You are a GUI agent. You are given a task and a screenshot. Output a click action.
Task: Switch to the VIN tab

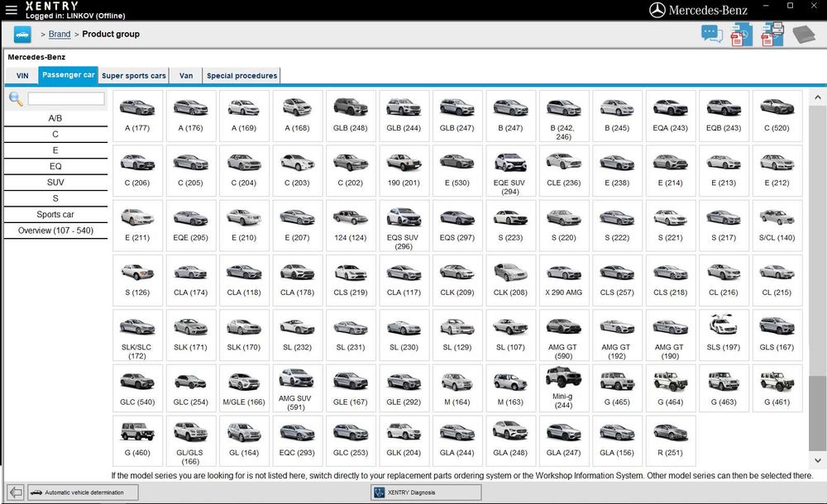[x=22, y=76]
